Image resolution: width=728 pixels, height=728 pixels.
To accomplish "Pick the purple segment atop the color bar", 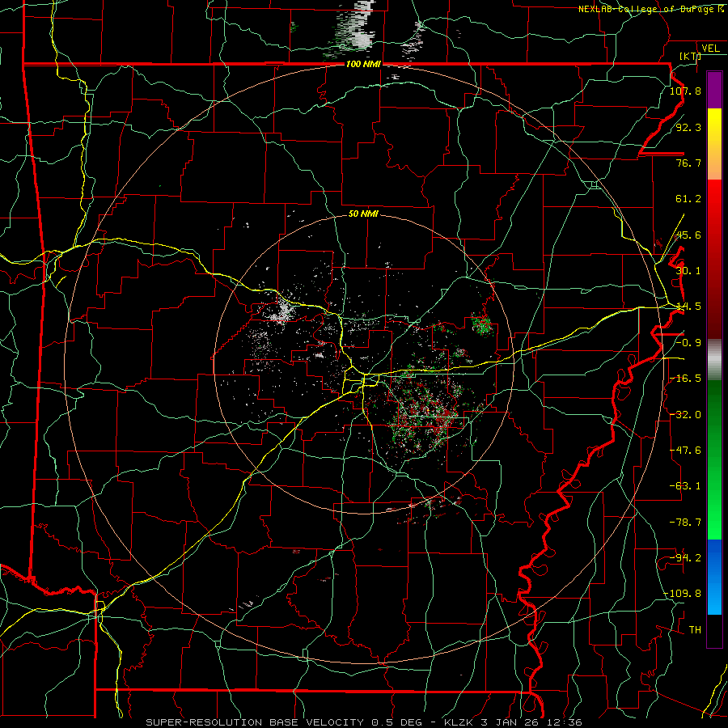I will tap(714, 90).
